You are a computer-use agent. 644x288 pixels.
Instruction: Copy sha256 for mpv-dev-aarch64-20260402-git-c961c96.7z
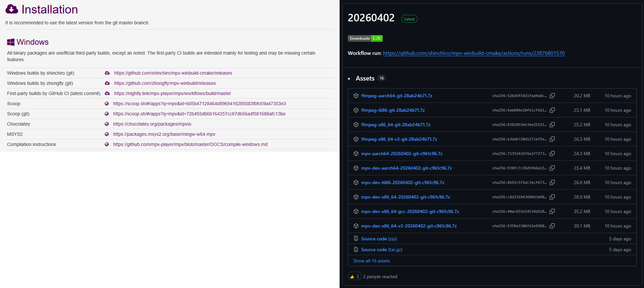click(x=552, y=168)
